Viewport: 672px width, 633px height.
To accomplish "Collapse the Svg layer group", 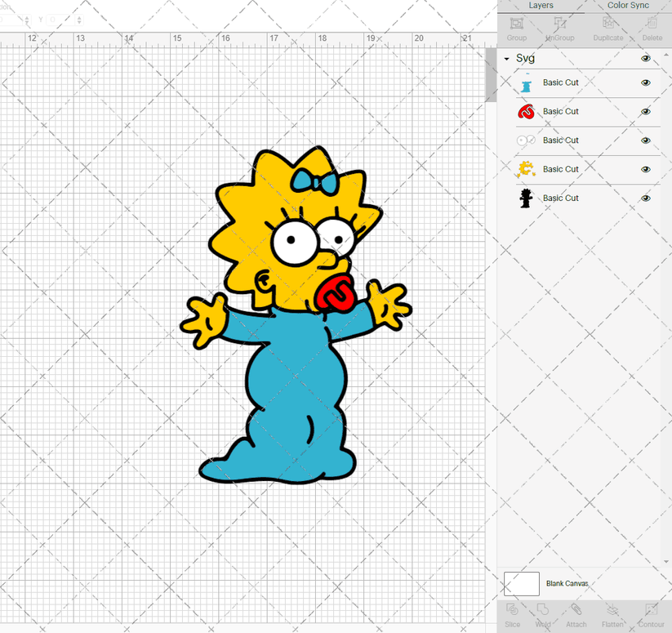I will click(507, 58).
